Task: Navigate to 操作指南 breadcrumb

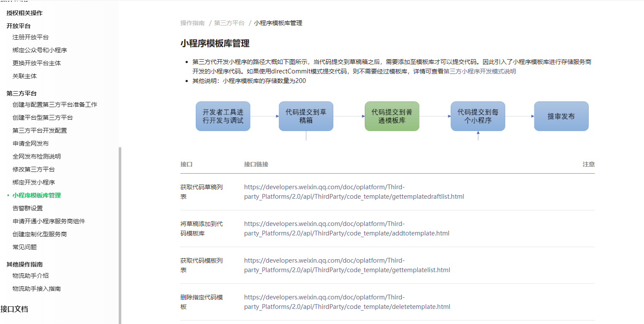Action: pos(193,23)
